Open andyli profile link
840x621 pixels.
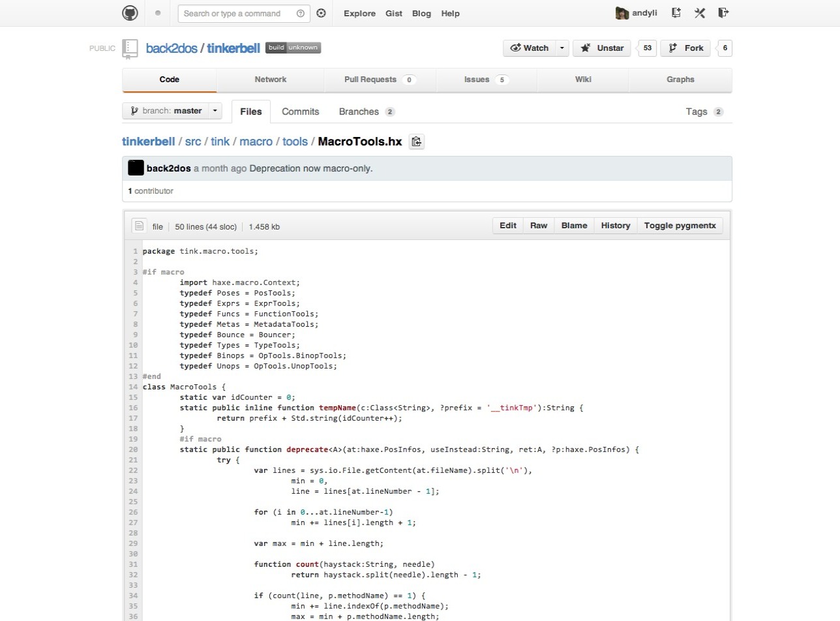coord(644,13)
